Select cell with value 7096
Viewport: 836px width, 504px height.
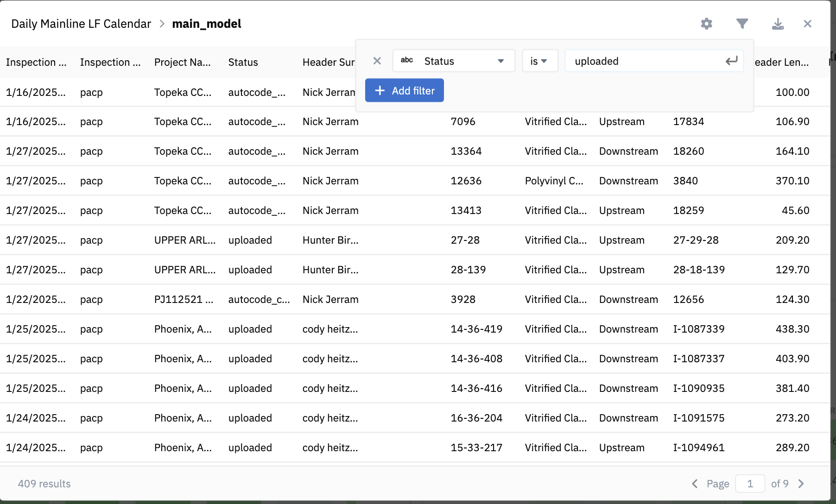coord(463,121)
